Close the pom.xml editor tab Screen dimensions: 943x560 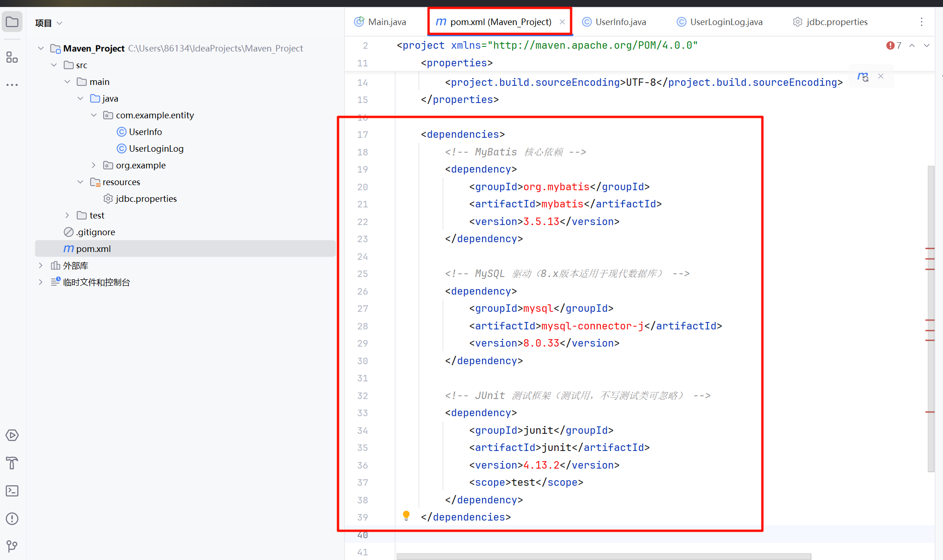[x=562, y=22]
